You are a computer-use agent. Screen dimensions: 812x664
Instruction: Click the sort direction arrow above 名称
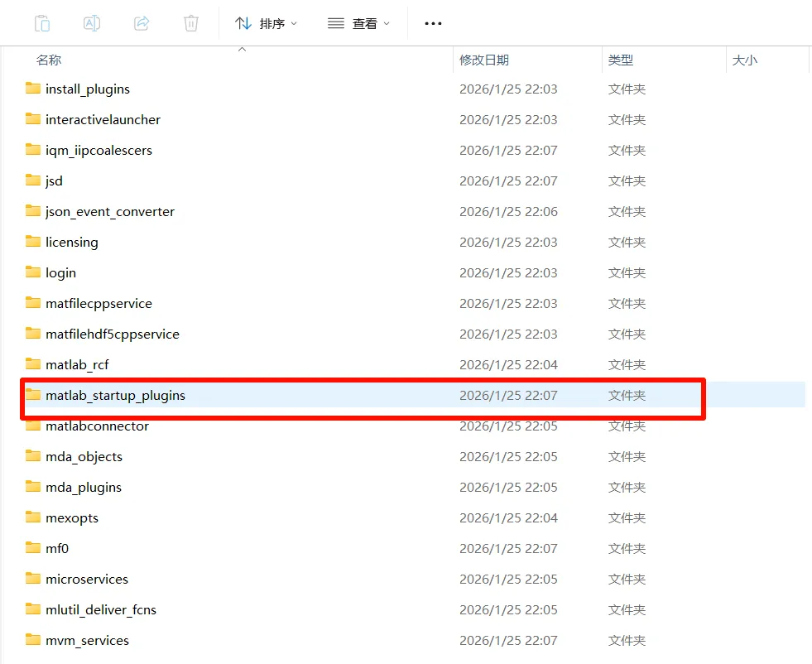(242, 50)
